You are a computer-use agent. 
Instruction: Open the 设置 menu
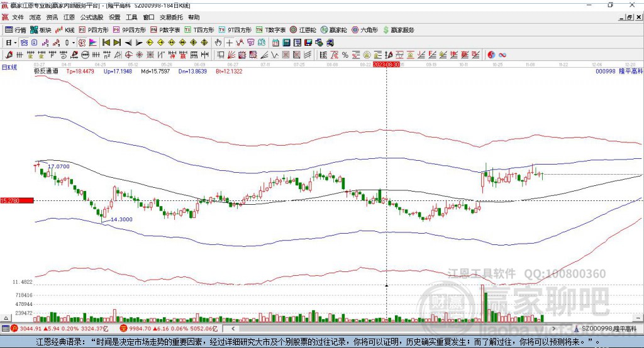(x=114, y=17)
